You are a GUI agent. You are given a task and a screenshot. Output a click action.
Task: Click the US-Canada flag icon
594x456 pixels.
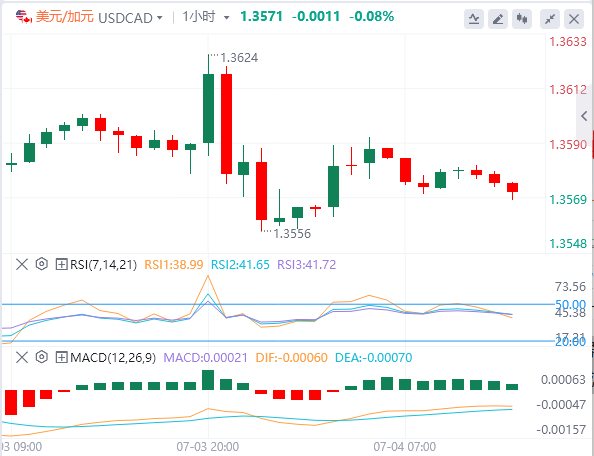click(x=23, y=17)
